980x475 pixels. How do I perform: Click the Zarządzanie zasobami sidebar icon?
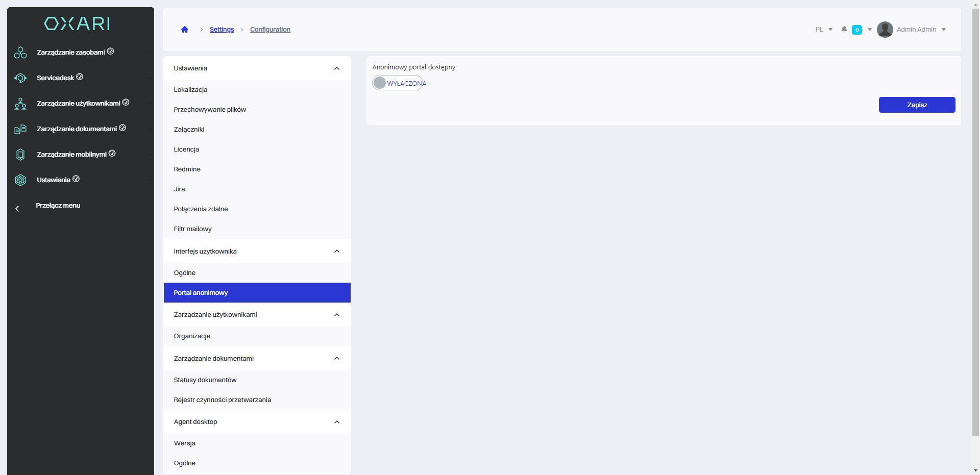click(x=20, y=53)
